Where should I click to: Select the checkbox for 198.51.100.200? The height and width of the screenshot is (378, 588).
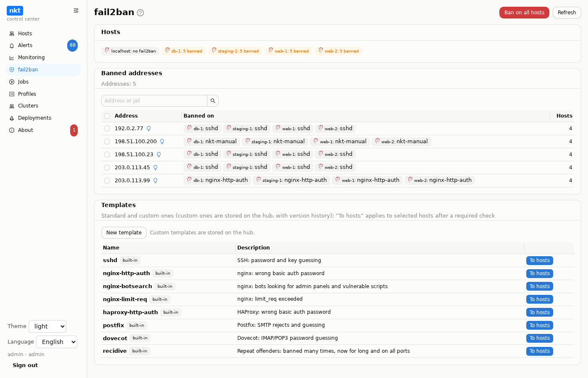tap(107, 142)
